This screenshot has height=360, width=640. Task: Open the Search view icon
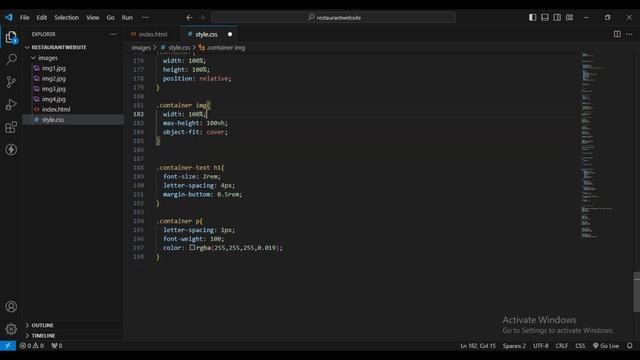(11, 60)
